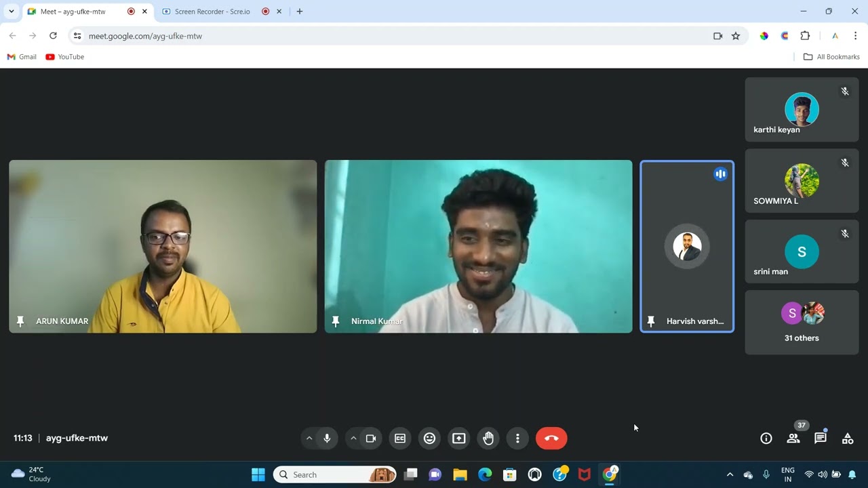Open File Explorer from the taskbar

[460, 474]
